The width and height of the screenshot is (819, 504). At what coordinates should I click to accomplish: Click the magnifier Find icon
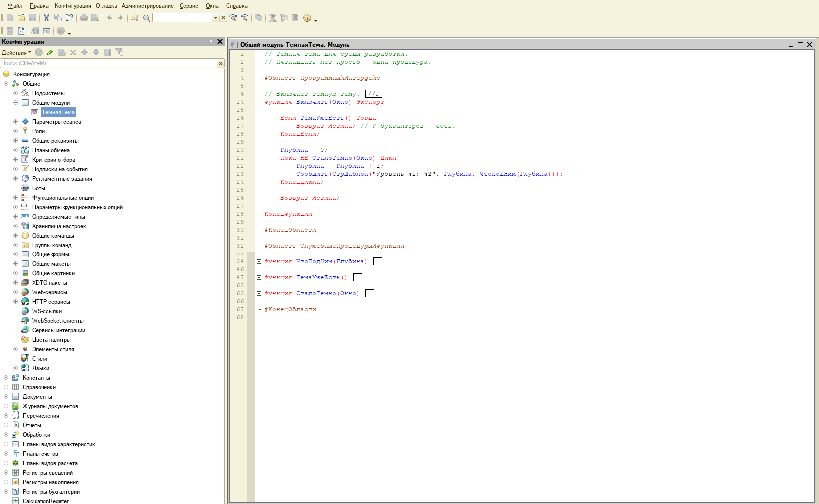(146, 18)
